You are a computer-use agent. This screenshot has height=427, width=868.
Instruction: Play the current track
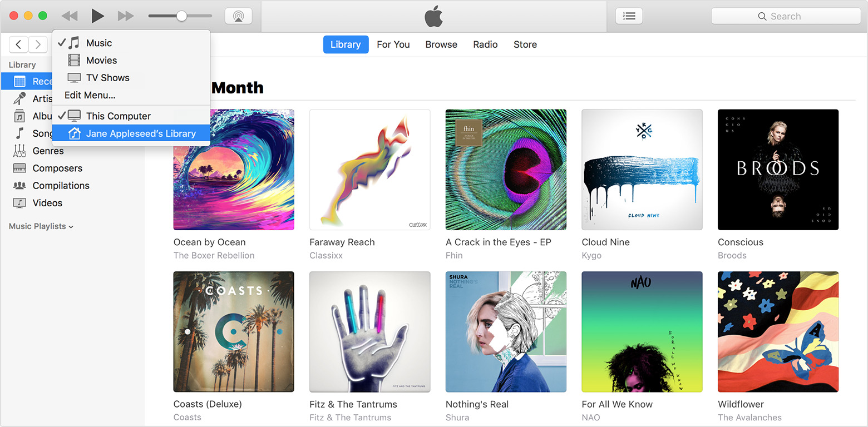coord(98,16)
